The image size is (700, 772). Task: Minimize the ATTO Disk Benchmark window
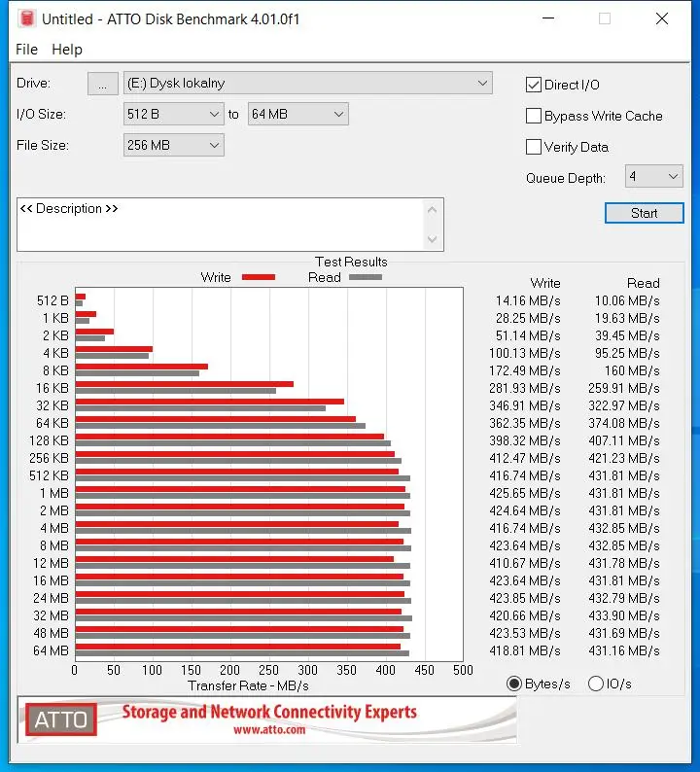[x=548, y=18]
